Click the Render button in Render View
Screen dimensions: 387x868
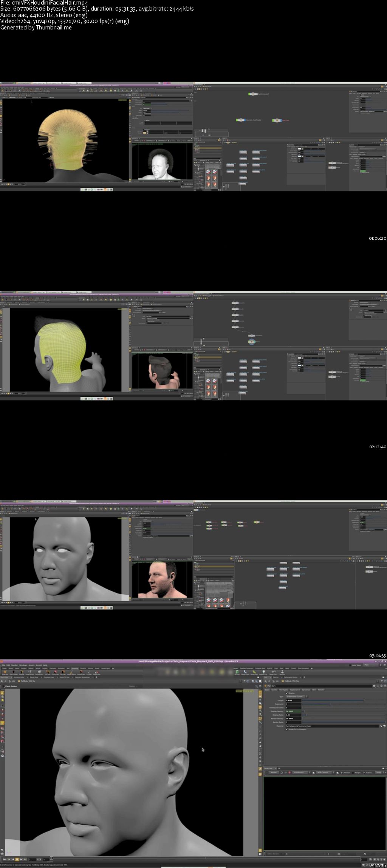274,772
